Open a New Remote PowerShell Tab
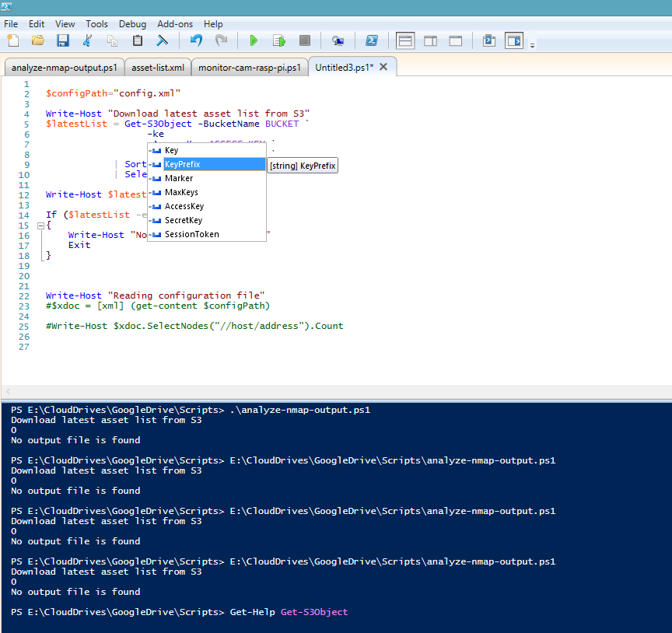 pyautogui.click(x=338, y=40)
